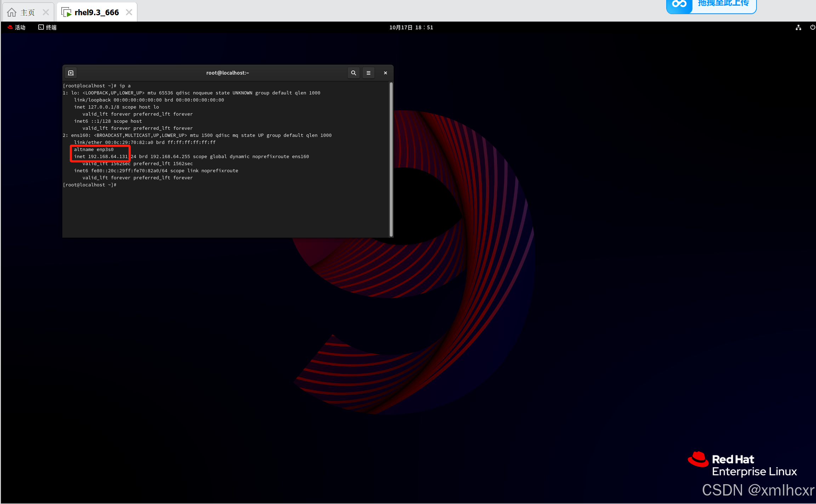The width and height of the screenshot is (816, 504).
Task: Open the terminal hamburger menu
Action: coord(368,73)
